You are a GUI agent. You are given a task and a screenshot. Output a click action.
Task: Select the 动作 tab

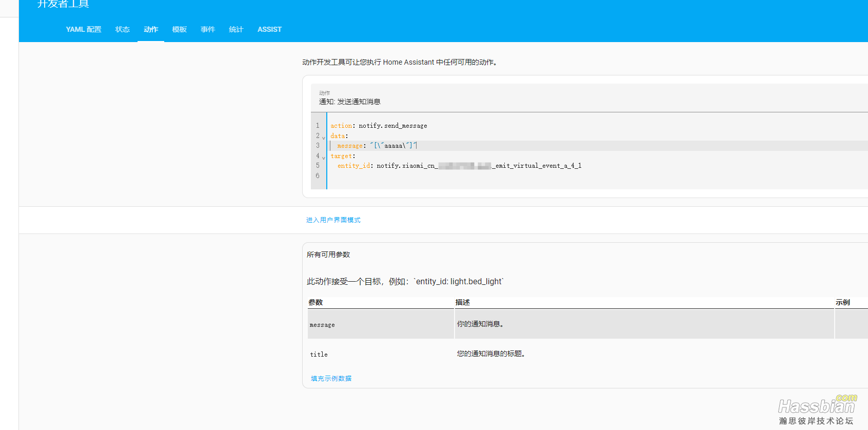151,29
